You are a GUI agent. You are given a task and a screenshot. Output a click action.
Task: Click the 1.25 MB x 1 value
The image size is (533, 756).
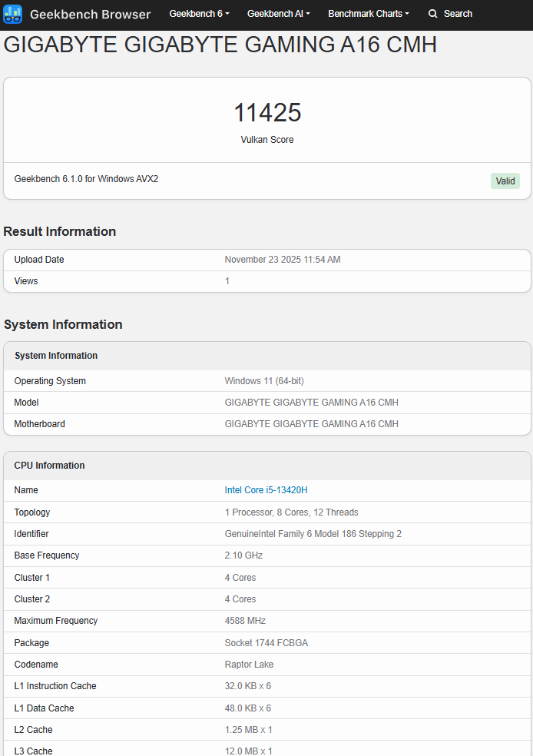[x=248, y=729]
